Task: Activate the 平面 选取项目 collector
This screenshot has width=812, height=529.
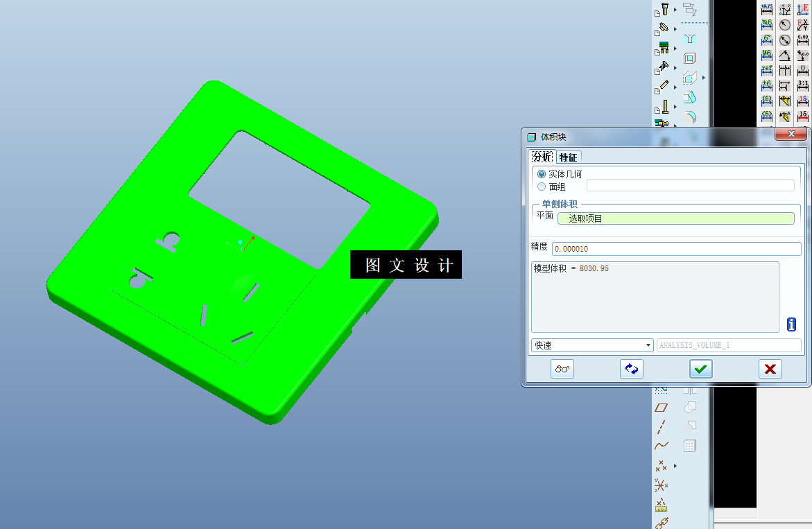Action: (x=676, y=218)
